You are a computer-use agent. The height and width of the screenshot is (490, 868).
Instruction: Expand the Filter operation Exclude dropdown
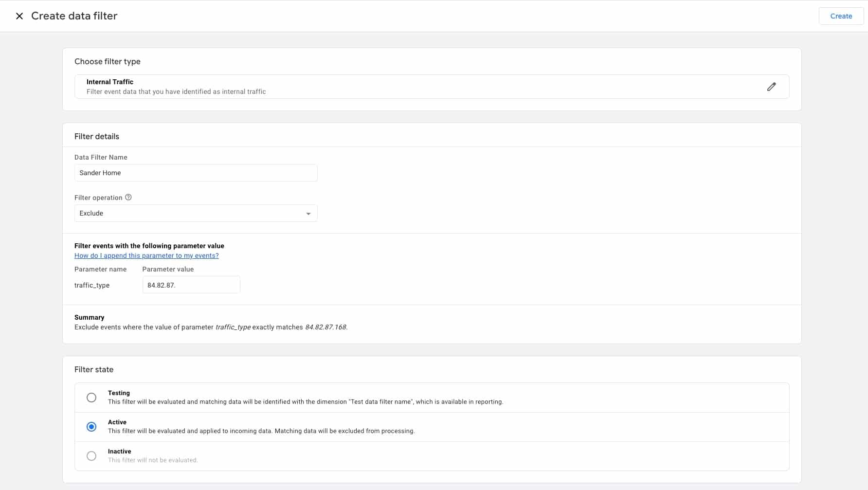pyautogui.click(x=196, y=213)
